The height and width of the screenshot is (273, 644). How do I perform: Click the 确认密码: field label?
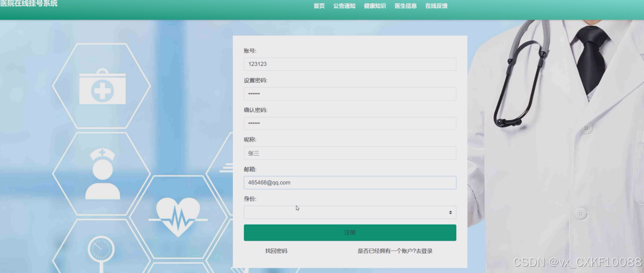tap(256, 110)
